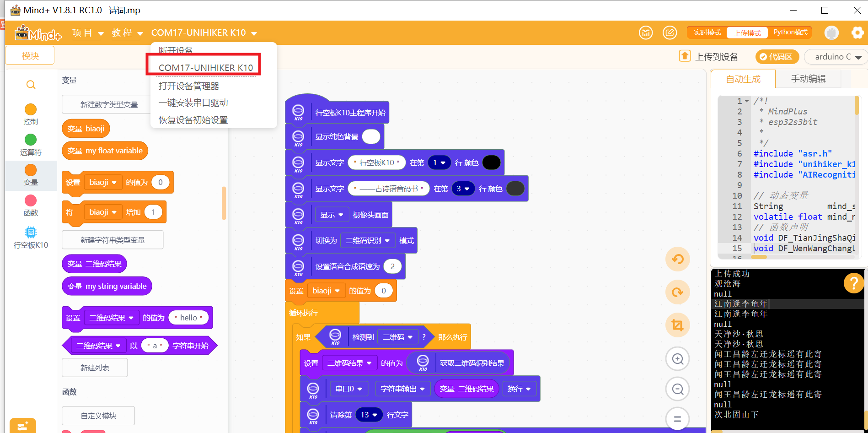Open 二维码 dropdown in 检测到 block

pyautogui.click(x=398, y=337)
